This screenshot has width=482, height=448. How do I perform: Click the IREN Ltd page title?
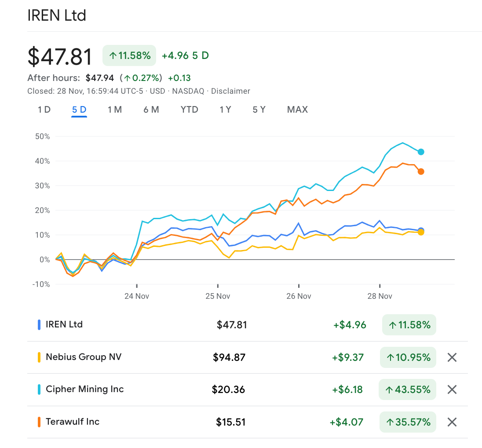[x=57, y=15]
